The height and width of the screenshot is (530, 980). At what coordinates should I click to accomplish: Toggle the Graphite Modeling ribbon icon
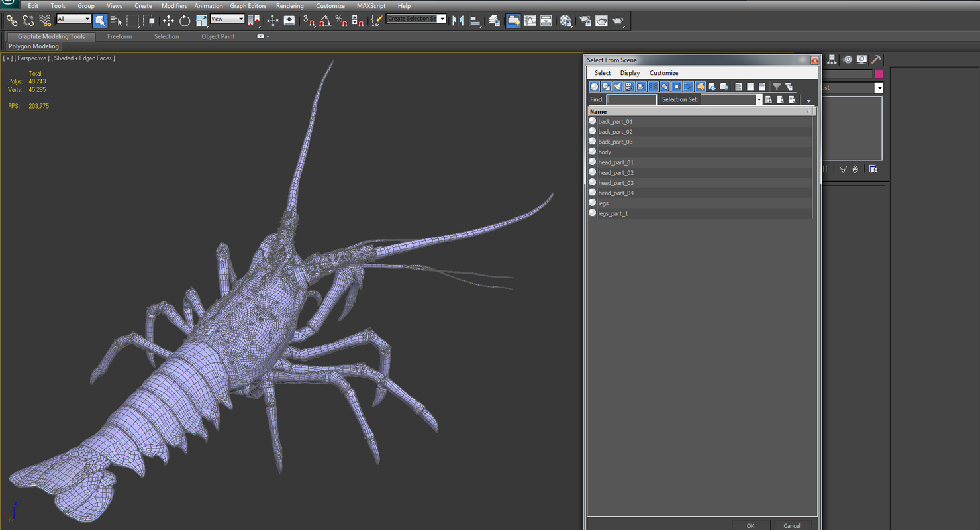pyautogui.click(x=513, y=21)
